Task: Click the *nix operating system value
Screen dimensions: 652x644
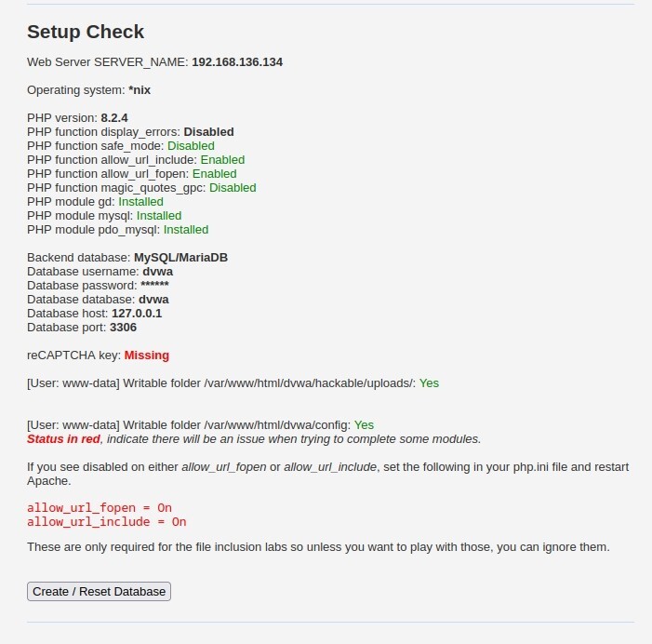Action: click(x=140, y=90)
